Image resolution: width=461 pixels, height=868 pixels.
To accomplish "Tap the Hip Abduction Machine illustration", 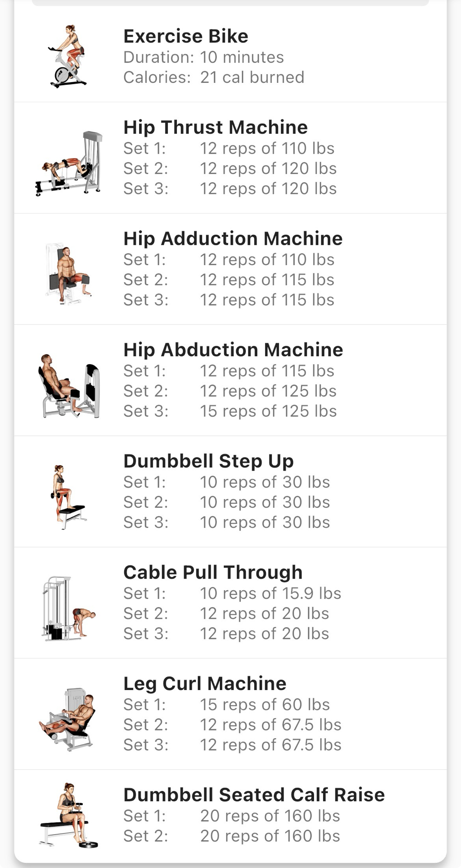I will (x=69, y=385).
